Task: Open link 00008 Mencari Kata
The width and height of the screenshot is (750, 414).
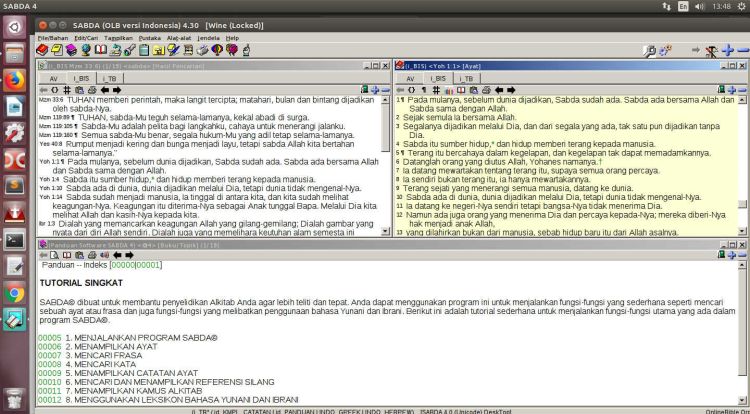Action: pyautogui.click(x=50, y=364)
